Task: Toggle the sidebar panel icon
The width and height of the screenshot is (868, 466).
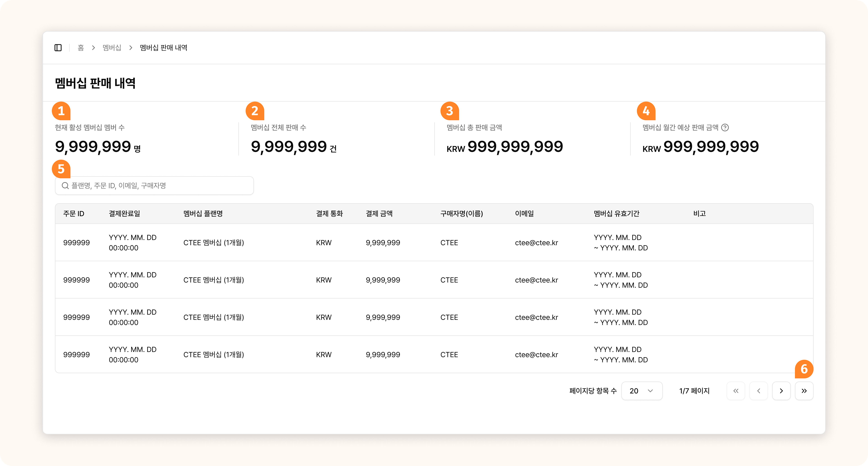Action: click(x=58, y=48)
